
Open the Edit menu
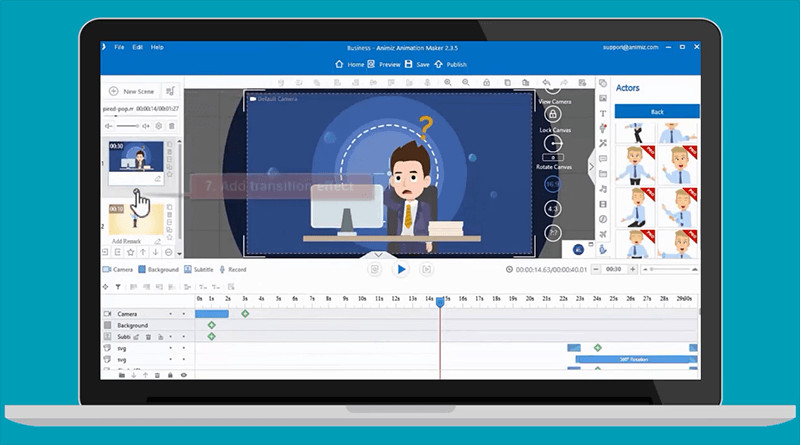[138, 47]
